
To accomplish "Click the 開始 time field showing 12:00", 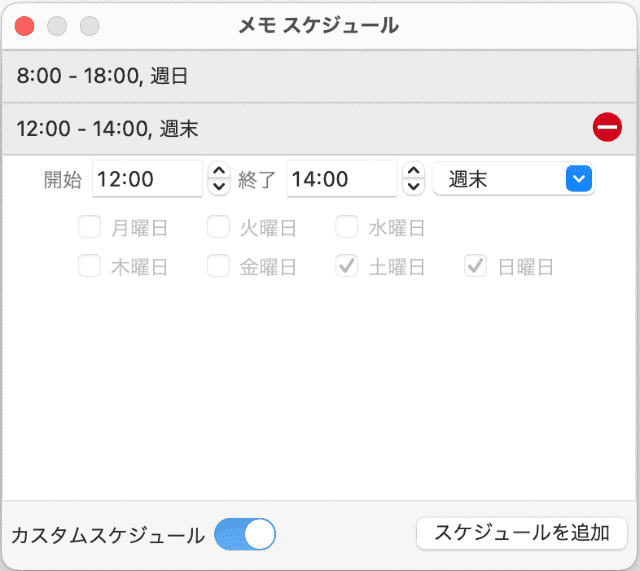I will 147,180.
